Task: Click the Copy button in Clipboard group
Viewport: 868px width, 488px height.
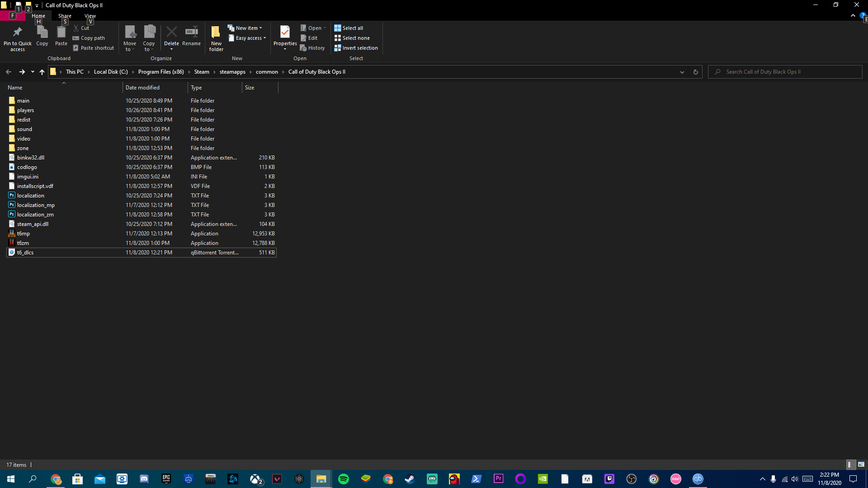Action: click(42, 36)
